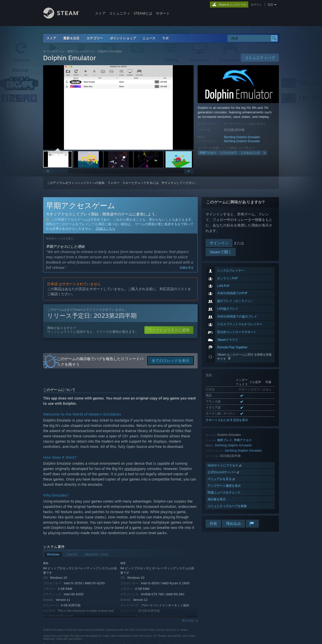
Task: Click the Dolphin Emulator logo image
Action: (x=238, y=84)
